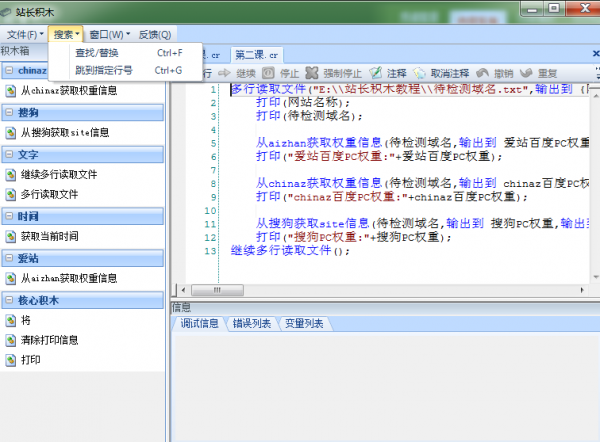This screenshot has height=442, width=600.
Task: Choose 查找/替换 from the search menu
Action: [x=125, y=53]
